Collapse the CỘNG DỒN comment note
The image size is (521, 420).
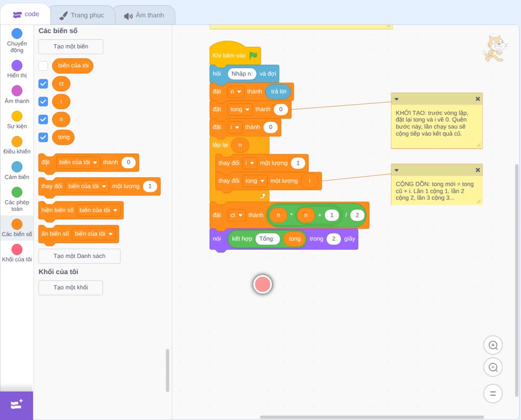396,170
